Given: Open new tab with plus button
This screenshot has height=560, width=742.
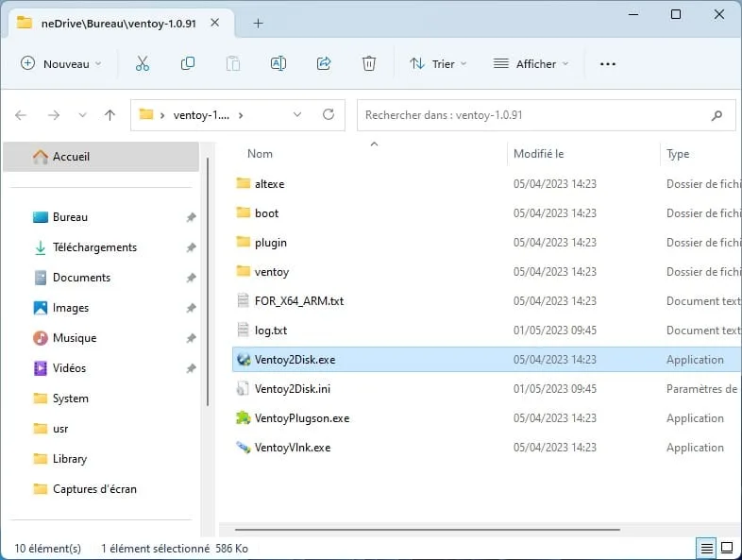Looking at the screenshot, I should point(258,24).
